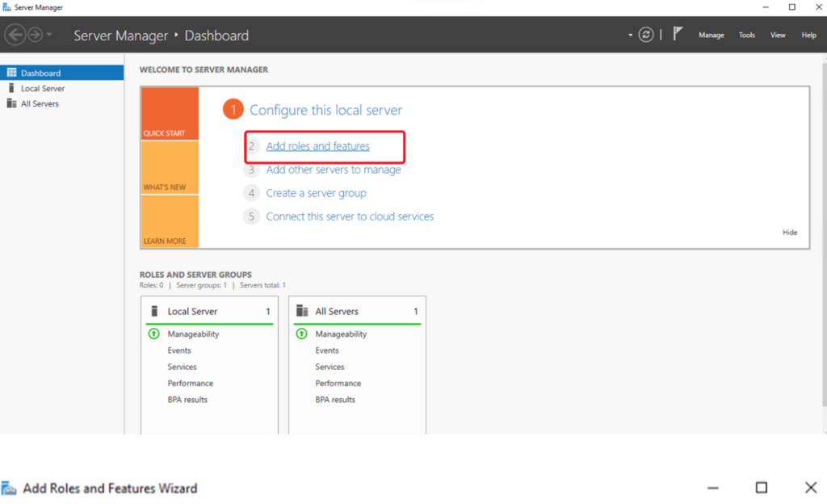Open the Tools menu
This screenshot has height=504, width=827.
point(747,36)
